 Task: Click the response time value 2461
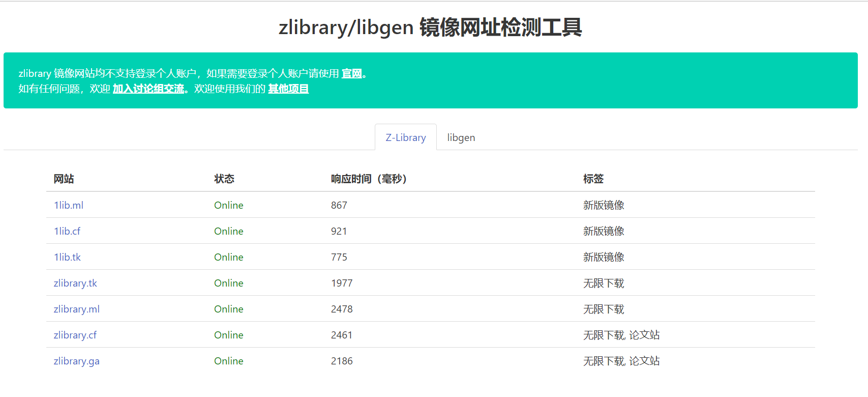coord(342,335)
